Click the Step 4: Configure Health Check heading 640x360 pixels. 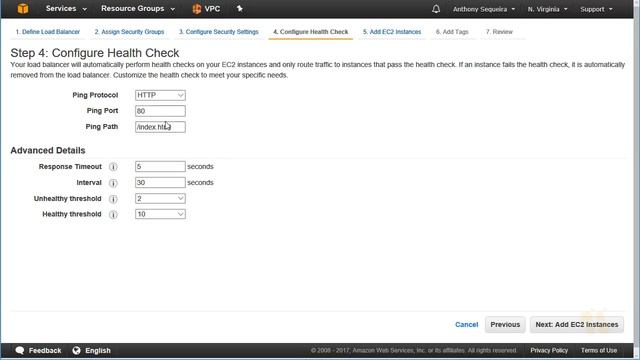[x=95, y=53]
